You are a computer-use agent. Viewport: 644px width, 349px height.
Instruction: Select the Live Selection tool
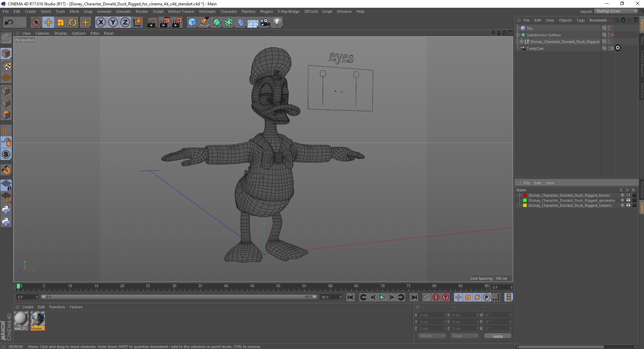pyautogui.click(x=36, y=23)
